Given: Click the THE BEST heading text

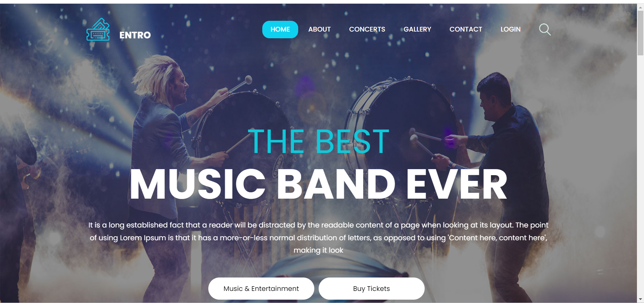Looking at the screenshot, I should coord(319,142).
